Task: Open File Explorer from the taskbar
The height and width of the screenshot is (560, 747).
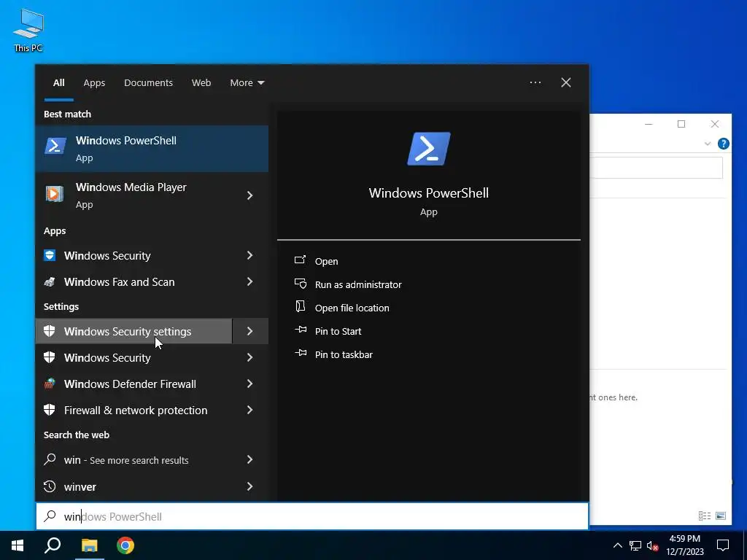Action: pyautogui.click(x=89, y=545)
